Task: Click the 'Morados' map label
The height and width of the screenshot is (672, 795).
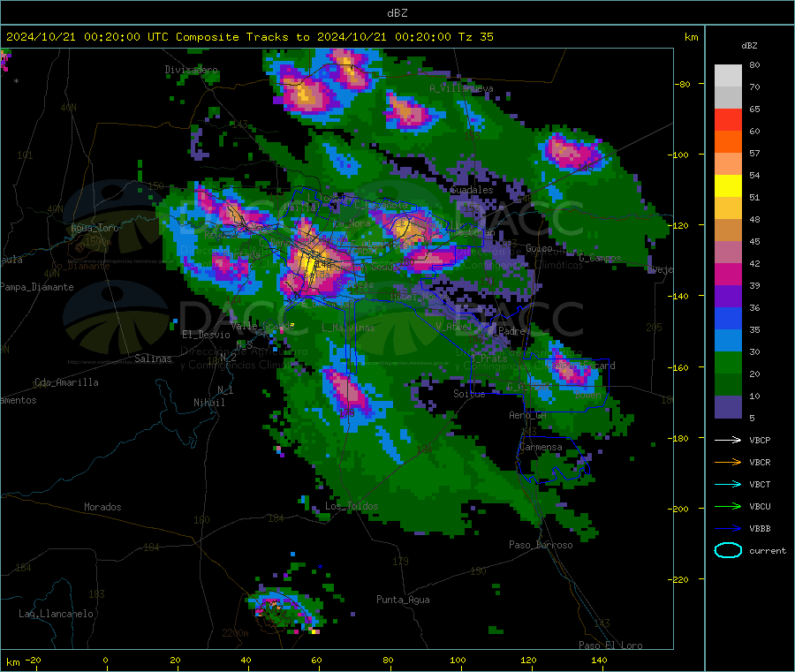Action: (x=102, y=507)
